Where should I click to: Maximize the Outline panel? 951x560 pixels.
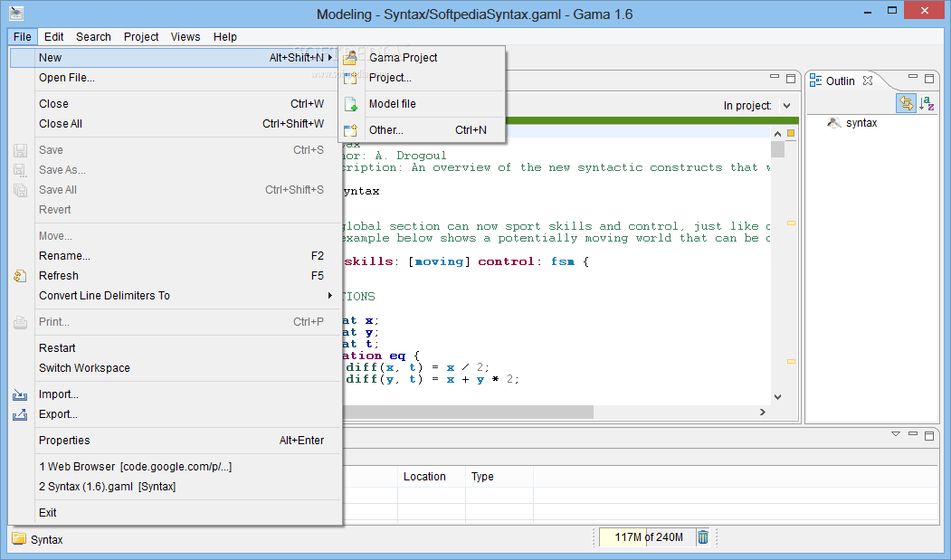[x=928, y=79]
